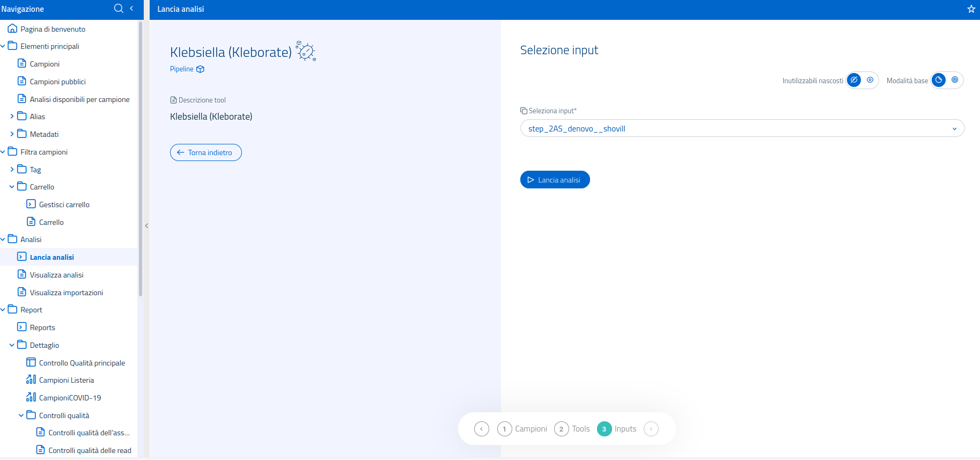Click the Pipeline cube icon
This screenshot has height=460, width=980.
point(201,69)
